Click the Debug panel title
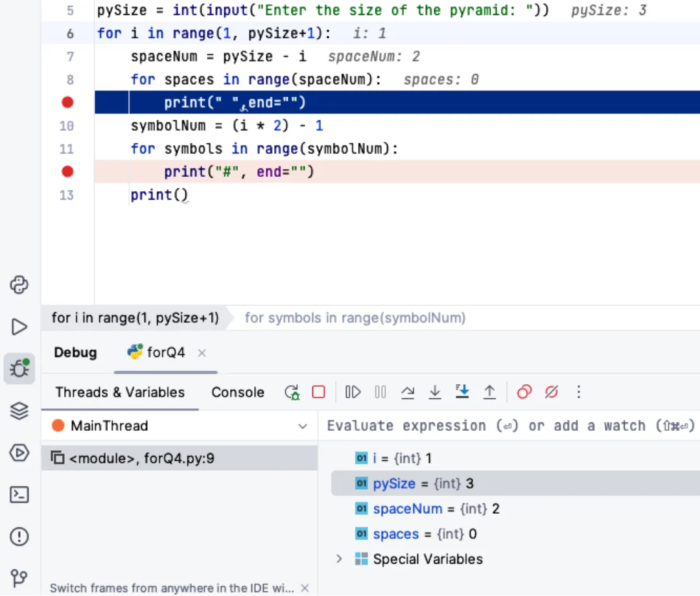The height and width of the screenshot is (596, 700). point(75,352)
